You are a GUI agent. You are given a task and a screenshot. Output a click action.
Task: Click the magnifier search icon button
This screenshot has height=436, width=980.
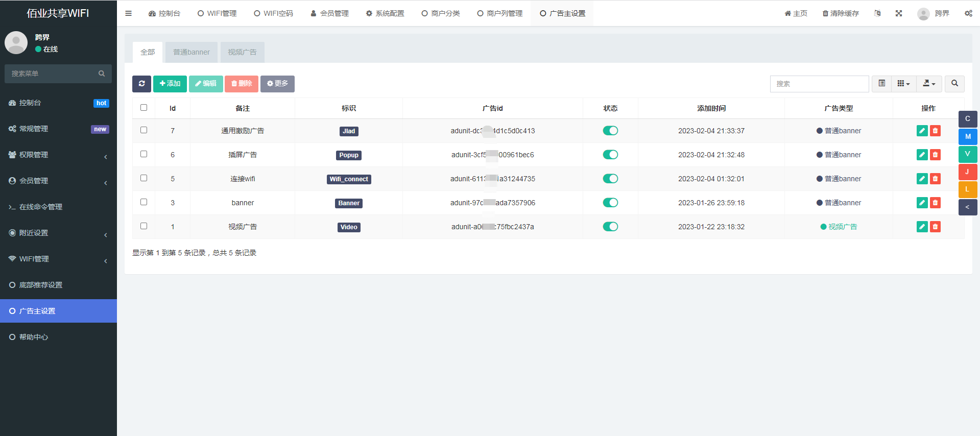coord(954,84)
